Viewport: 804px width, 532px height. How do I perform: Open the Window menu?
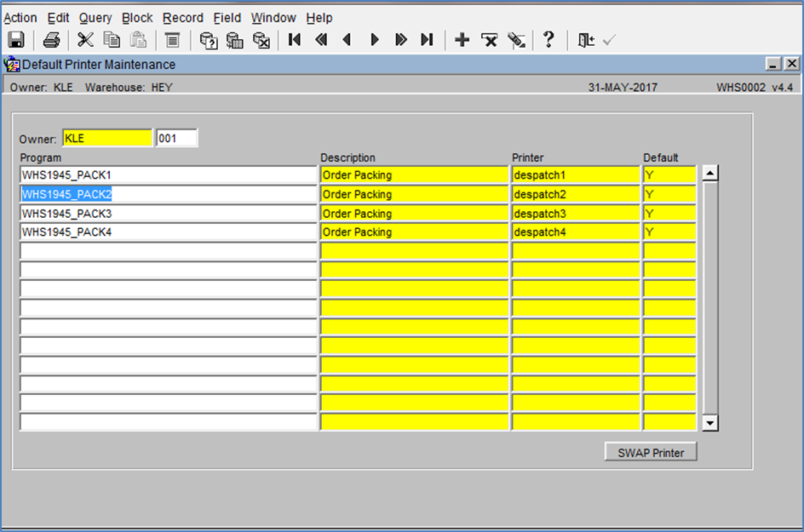(273, 18)
